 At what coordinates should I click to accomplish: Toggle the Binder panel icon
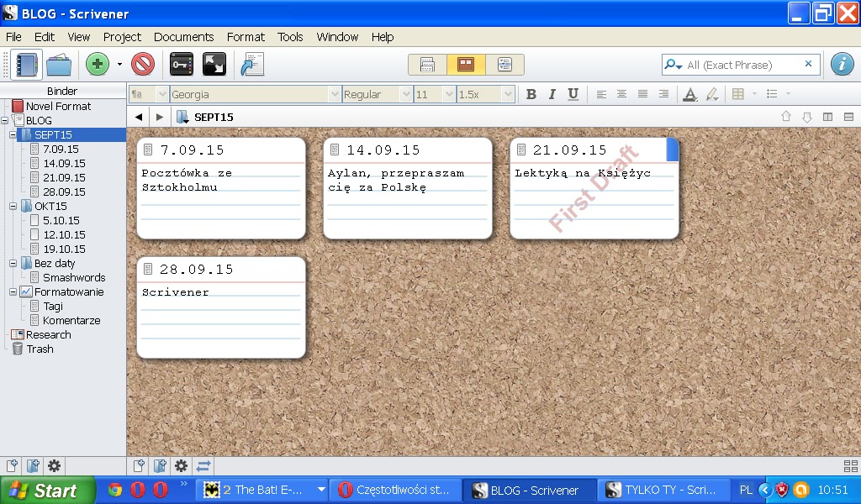click(26, 65)
